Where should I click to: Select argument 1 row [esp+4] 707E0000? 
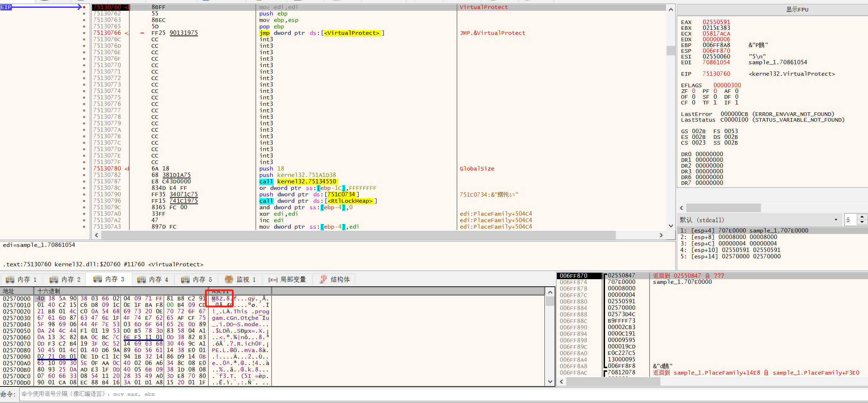(772, 231)
